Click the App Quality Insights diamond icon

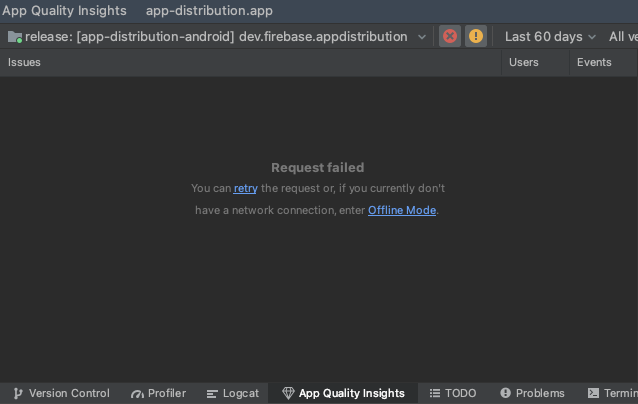click(x=288, y=393)
